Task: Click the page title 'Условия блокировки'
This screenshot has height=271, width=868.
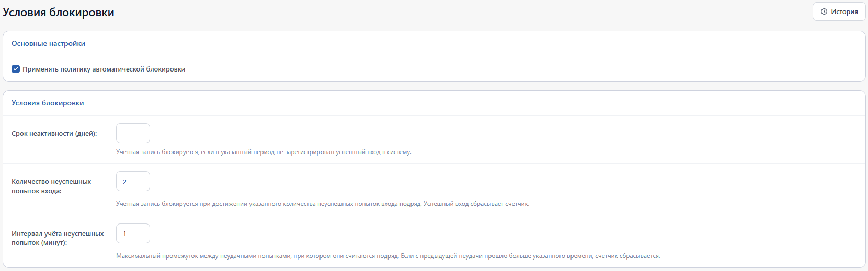Action: point(59,13)
